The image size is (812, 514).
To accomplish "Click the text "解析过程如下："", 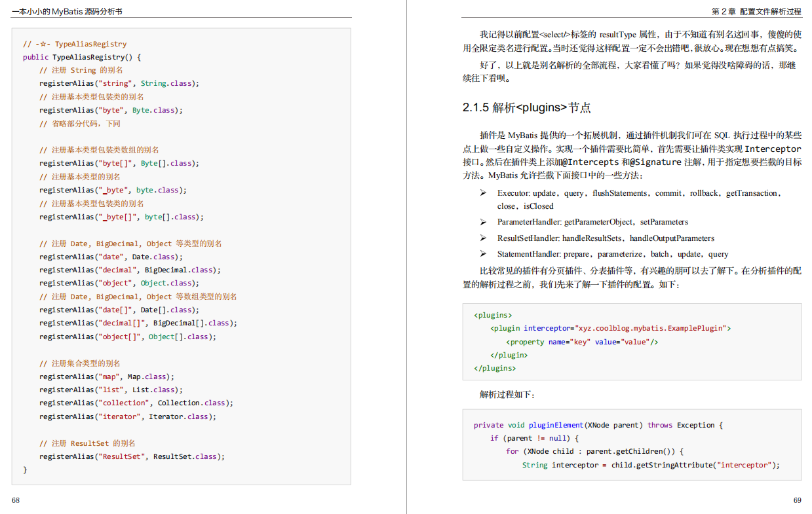I will coord(508,394).
